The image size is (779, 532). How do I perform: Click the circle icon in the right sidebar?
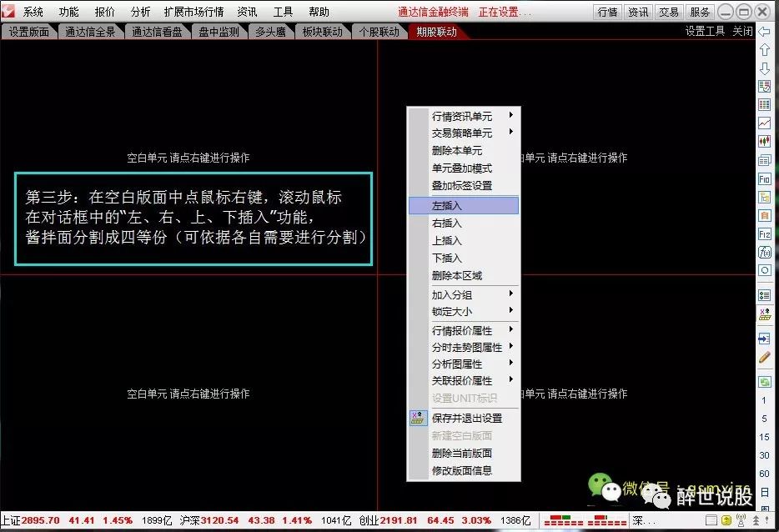pos(765,271)
